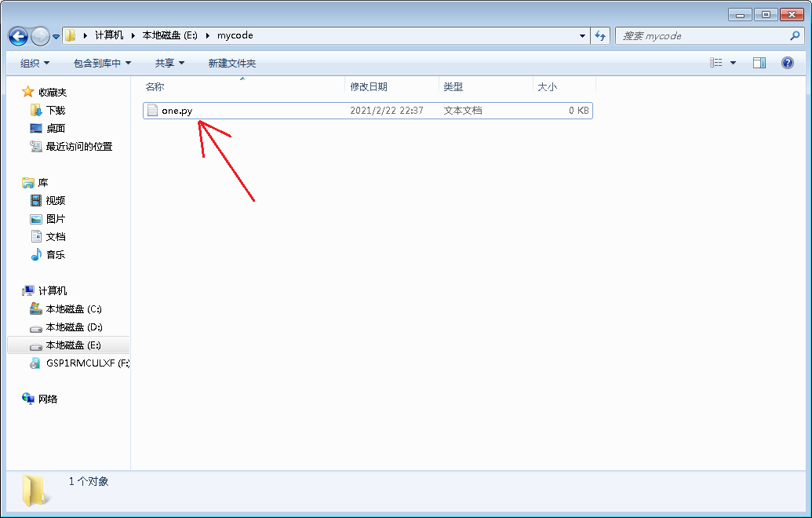Click the date 2021/2/22 22:37 cell

tap(386, 111)
